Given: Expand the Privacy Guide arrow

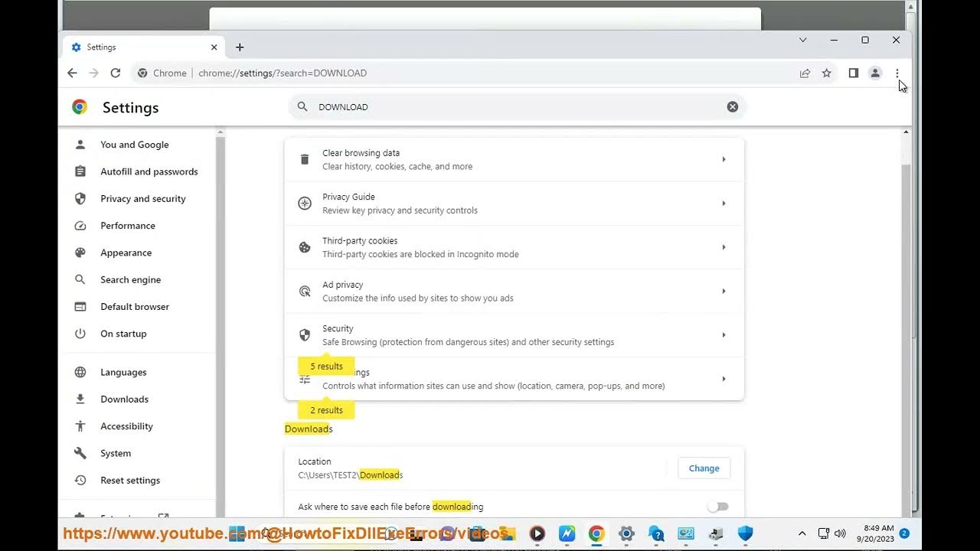Looking at the screenshot, I should coord(724,204).
